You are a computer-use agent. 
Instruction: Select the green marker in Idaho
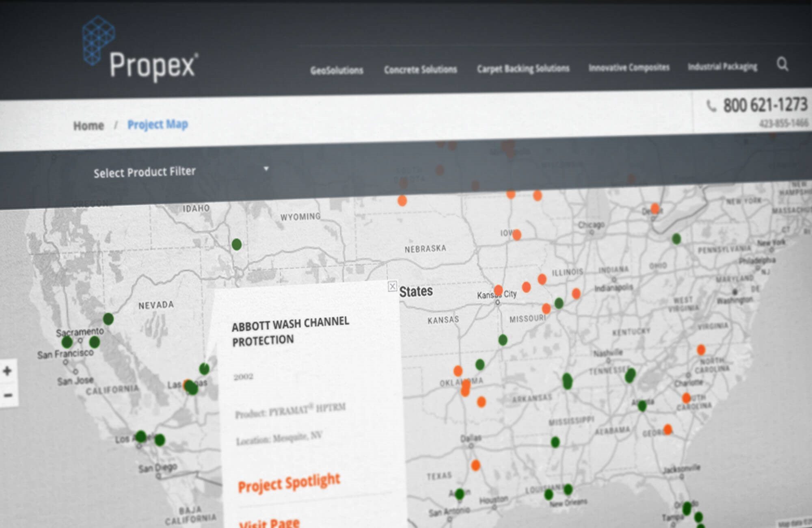[237, 245]
